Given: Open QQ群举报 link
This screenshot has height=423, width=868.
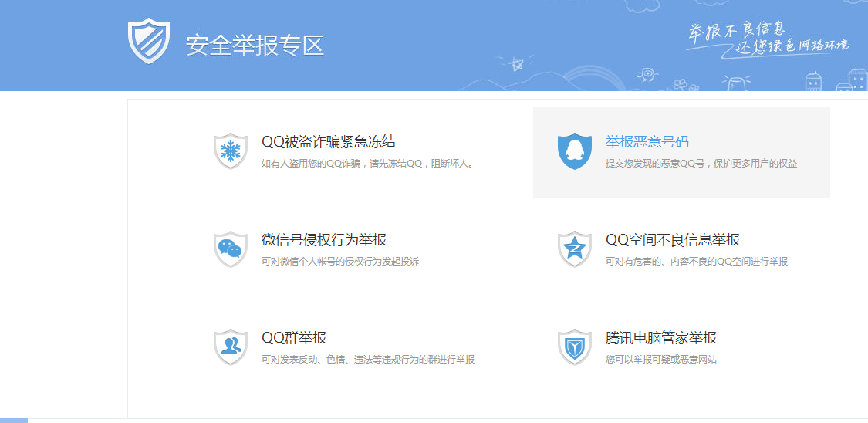Looking at the screenshot, I should [294, 338].
